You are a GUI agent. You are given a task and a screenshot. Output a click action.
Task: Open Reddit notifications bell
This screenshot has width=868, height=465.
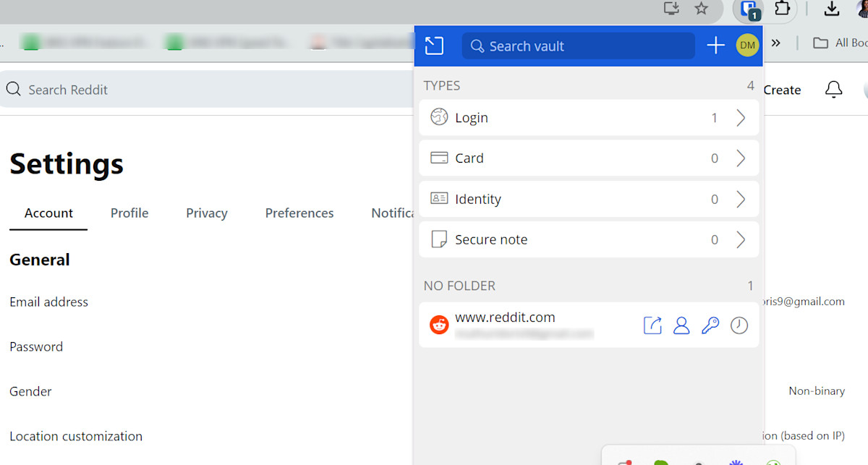pos(833,90)
